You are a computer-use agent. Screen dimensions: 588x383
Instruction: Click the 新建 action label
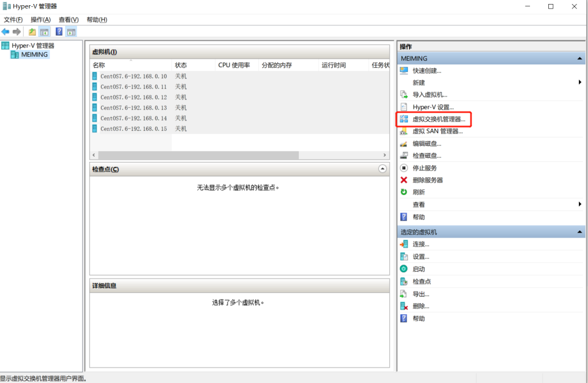(418, 83)
